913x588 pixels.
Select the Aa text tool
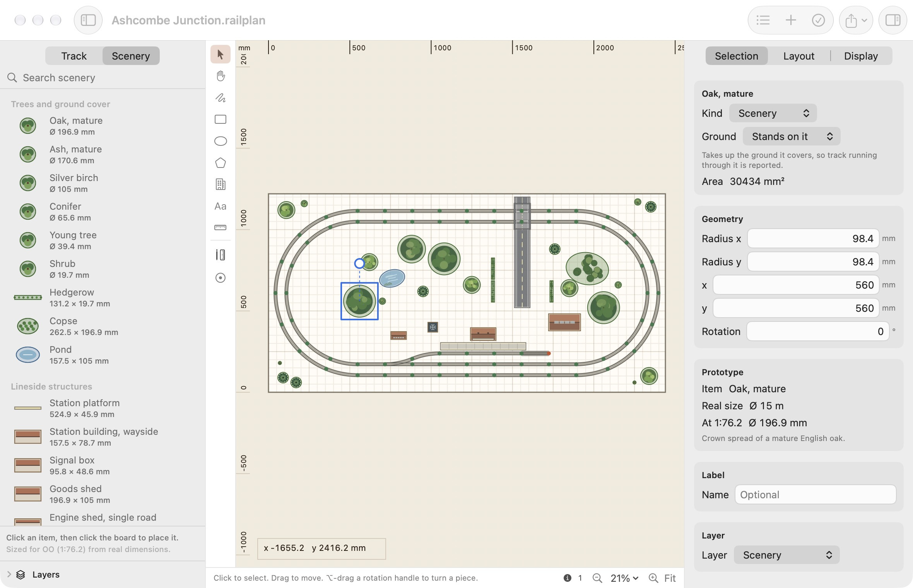pos(221,206)
